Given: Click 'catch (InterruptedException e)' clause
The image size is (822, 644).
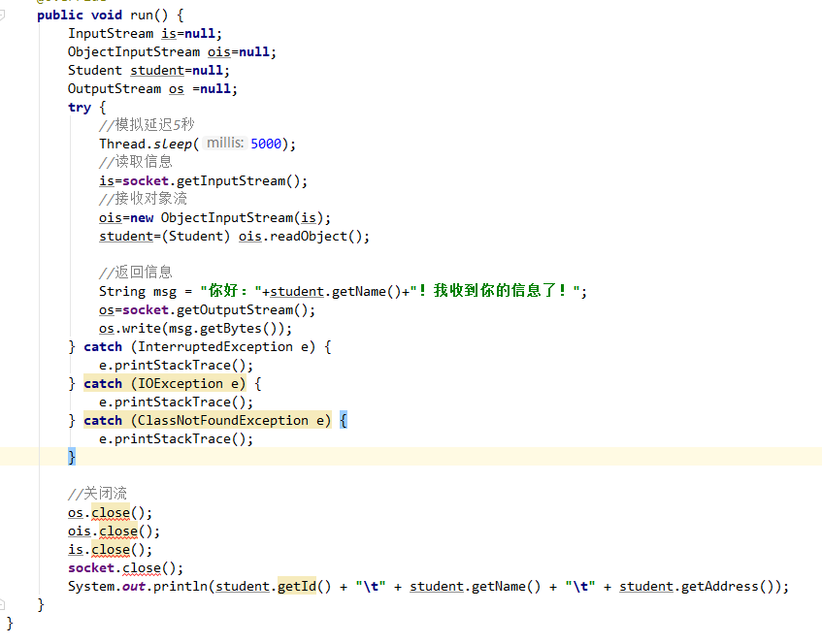Looking at the screenshot, I should tap(200, 347).
